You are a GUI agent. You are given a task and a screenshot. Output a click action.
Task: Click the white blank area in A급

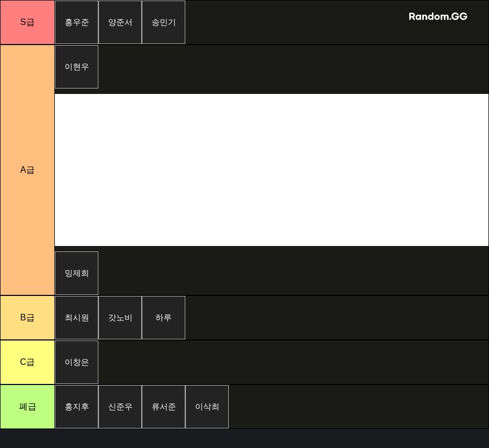272,170
